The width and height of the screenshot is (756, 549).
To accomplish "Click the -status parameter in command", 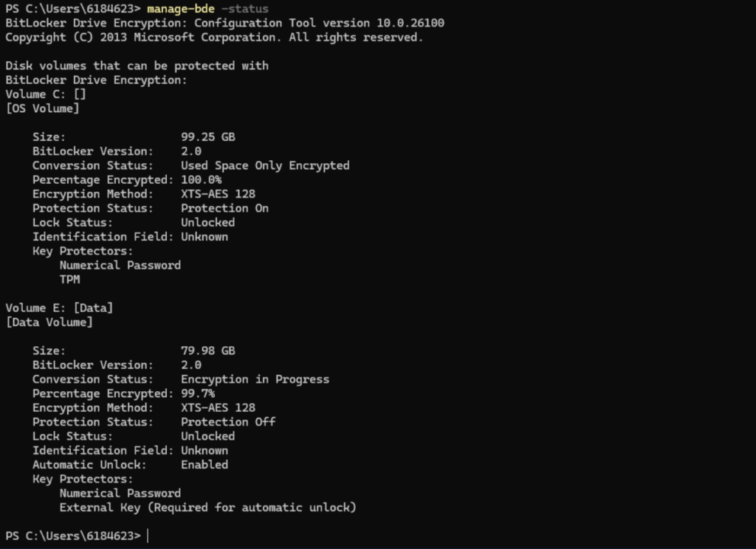I will 244,9.
